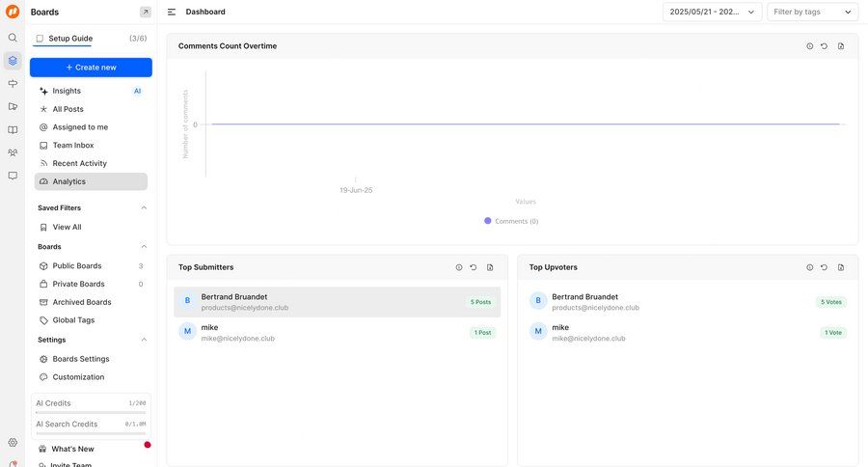This screenshot has width=868, height=467.
Task: Open the Setup Guide link
Action: point(70,39)
